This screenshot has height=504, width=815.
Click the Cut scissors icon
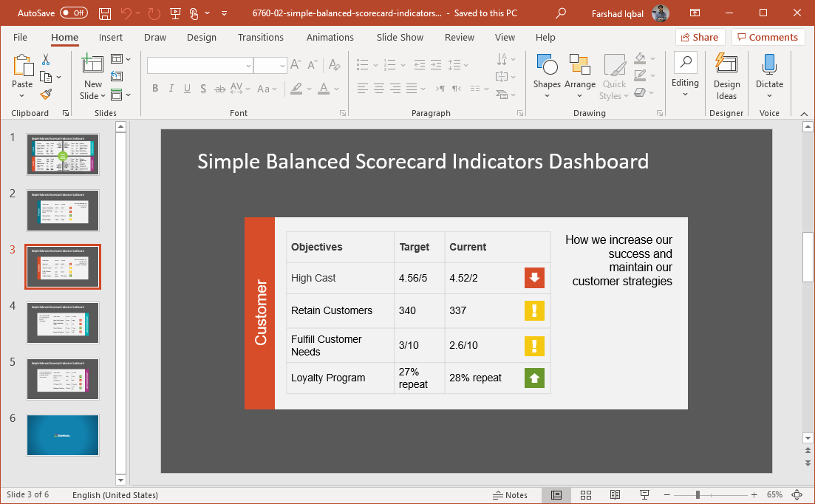[x=46, y=60]
